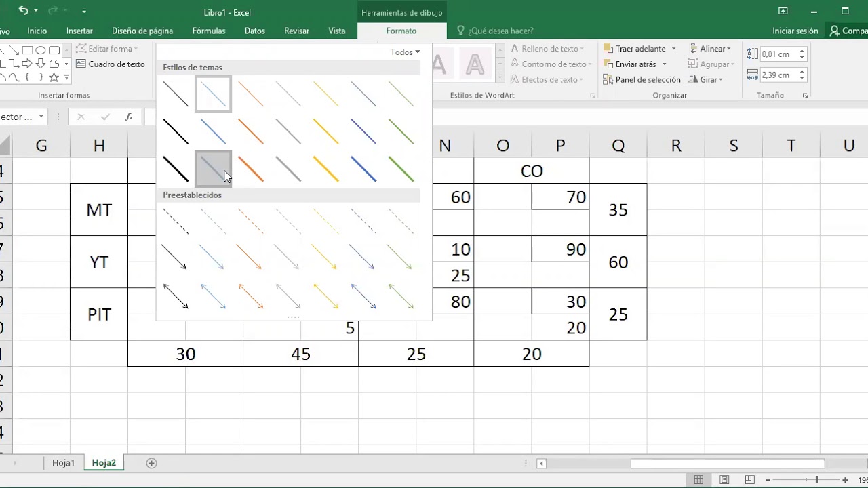Apply the thick green line style in third row
Viewport: 868px width, 488px height.
[401, 169]
